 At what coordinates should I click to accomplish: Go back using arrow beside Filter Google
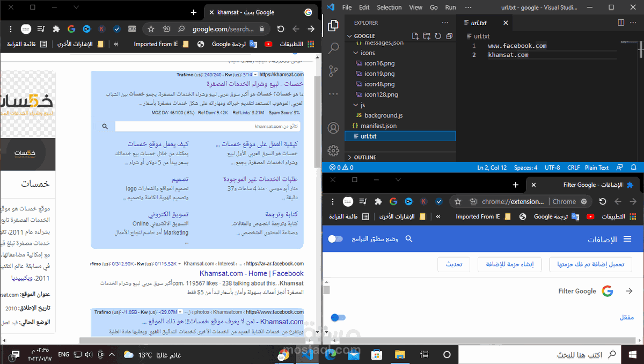(x=629, y=291)
